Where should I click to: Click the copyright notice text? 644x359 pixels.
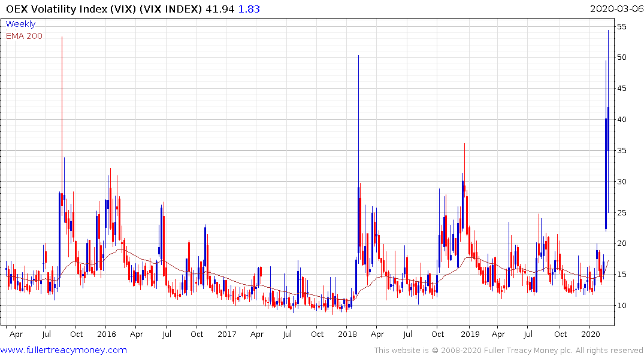[509, 351]
